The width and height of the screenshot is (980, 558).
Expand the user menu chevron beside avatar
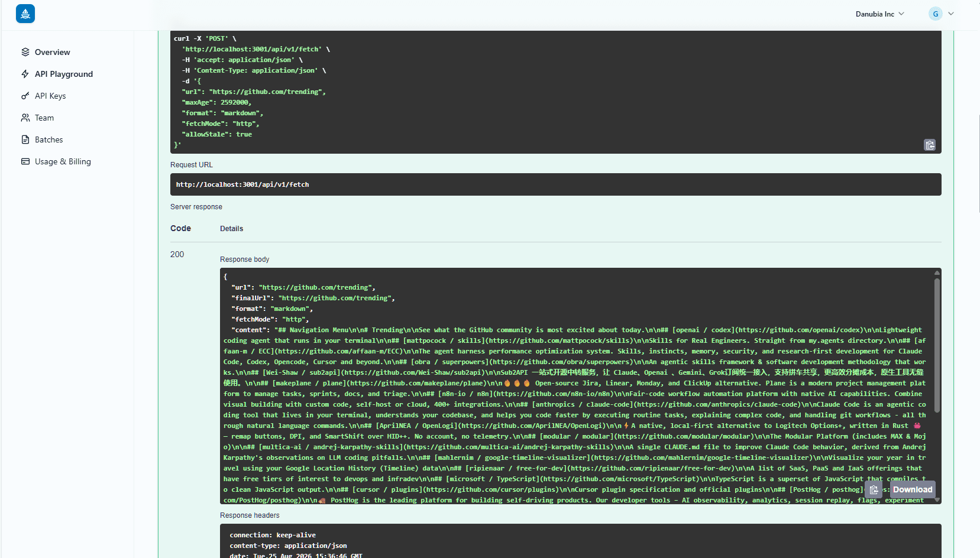point(951,14)
